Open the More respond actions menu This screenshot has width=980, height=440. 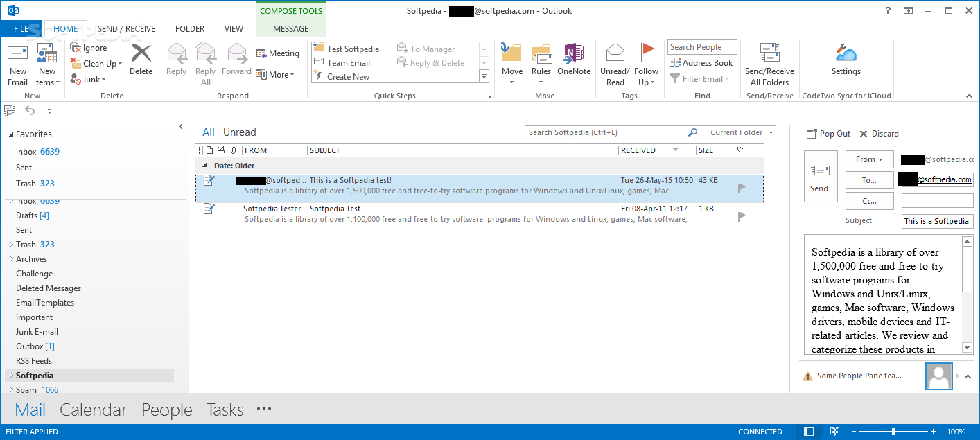[275, 74]
